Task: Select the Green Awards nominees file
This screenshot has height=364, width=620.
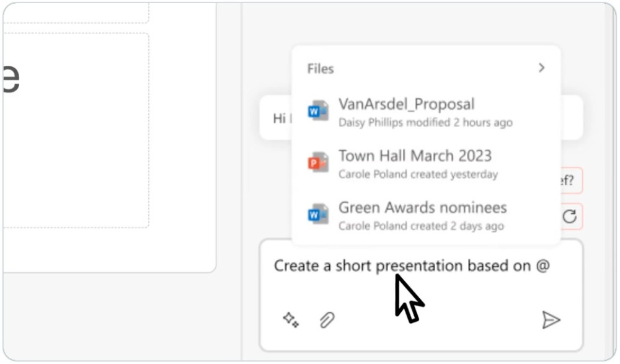Action: pos(426,215)
